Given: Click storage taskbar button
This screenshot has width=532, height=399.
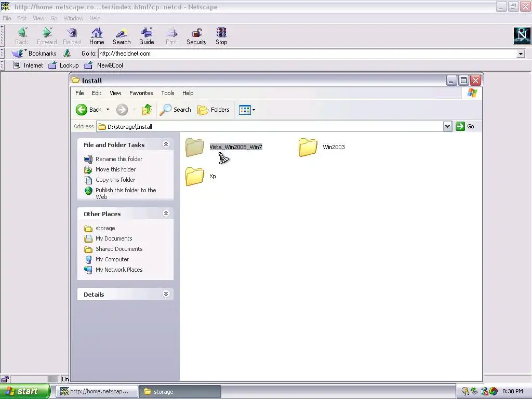Looking at the screenshot, I should coord(180,392).
